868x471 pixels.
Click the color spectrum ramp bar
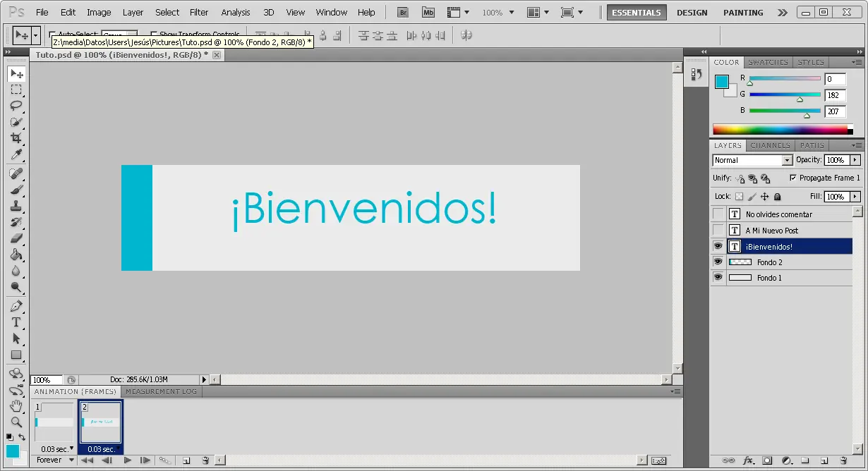pyautogui.click(x=779, y=129)
